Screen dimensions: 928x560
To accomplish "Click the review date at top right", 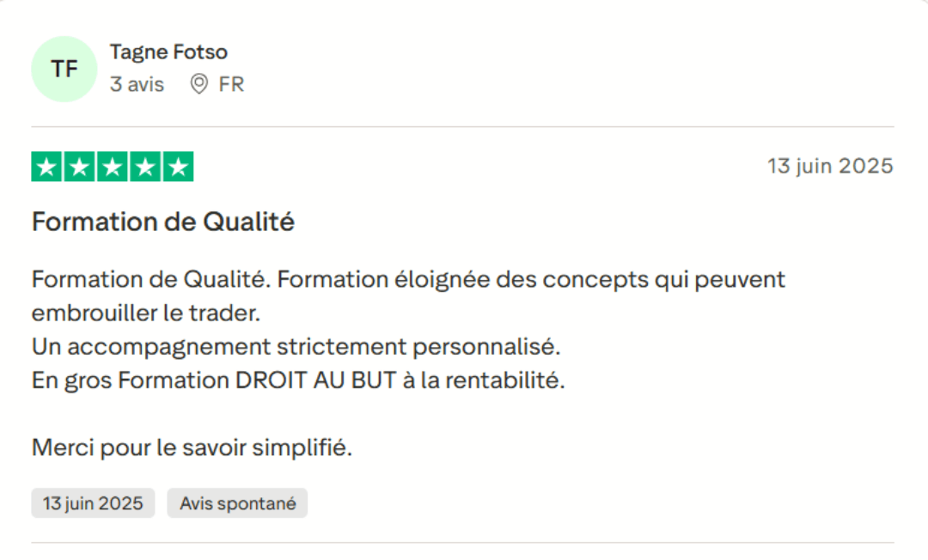I will coord(830,166).
